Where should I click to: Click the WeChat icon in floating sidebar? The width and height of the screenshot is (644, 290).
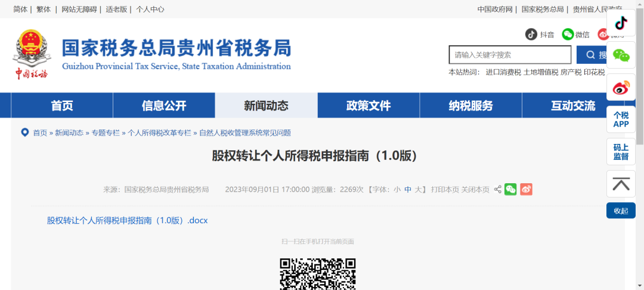point(621,55)
